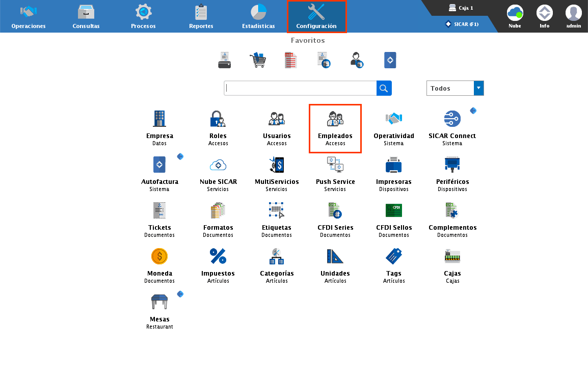Open the admin user menu

coord(573,16)
